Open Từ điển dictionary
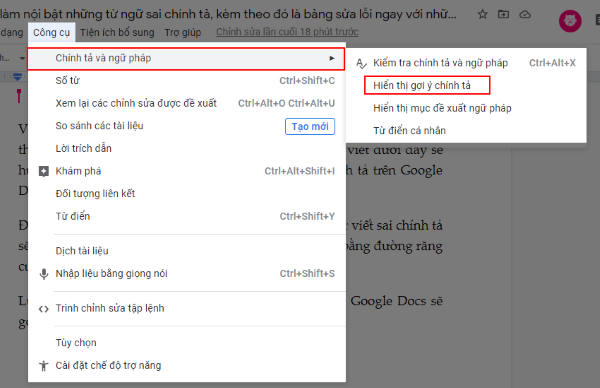600x388 pixels. [x=187, y=216]
